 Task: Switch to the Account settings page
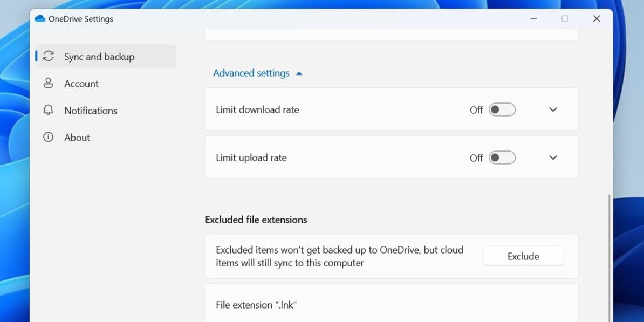pyautogui.click(x=81, y=83)
